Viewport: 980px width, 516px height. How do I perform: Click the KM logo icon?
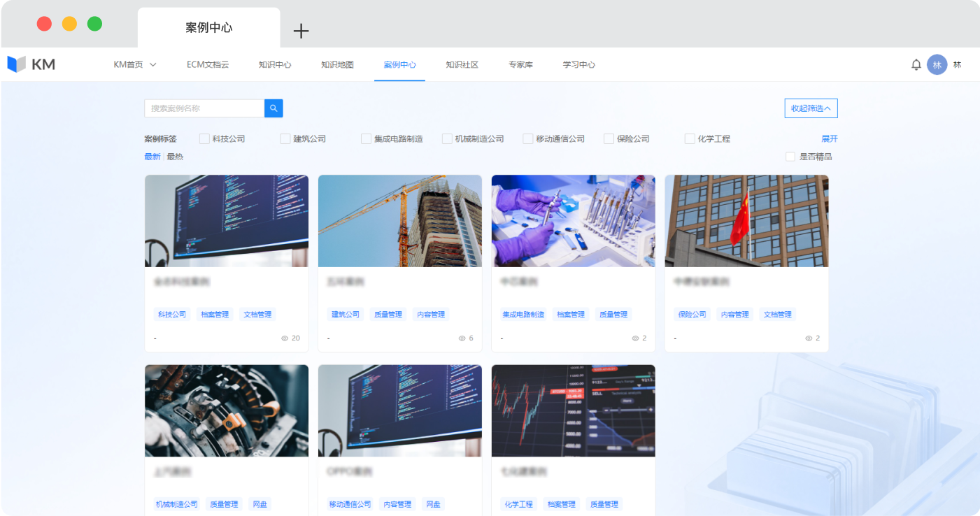(16, 64)
